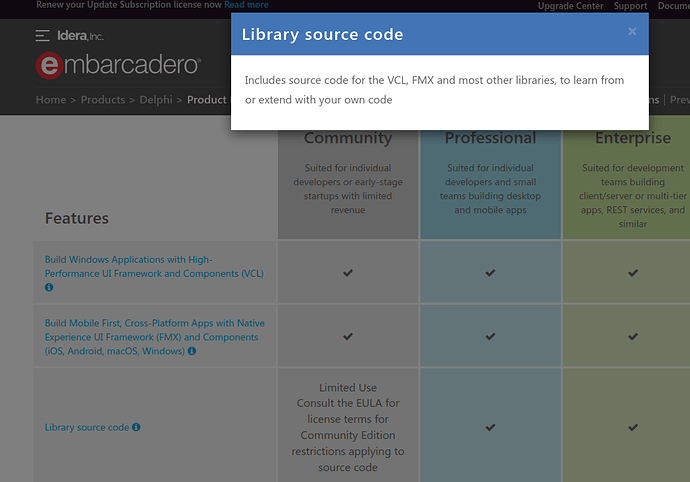Click the popup description about VCL, FMX
This screenshot has height=482, width=690.
click(434, 90)
